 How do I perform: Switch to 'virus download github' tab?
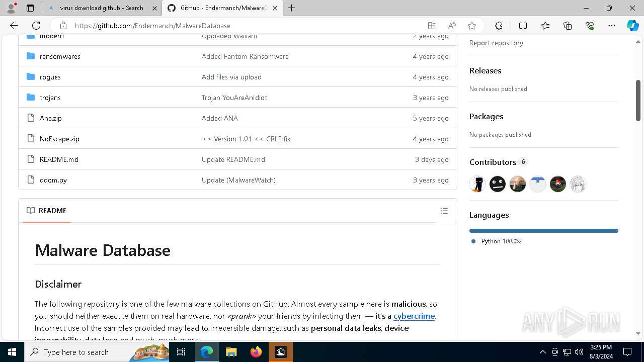101,8
